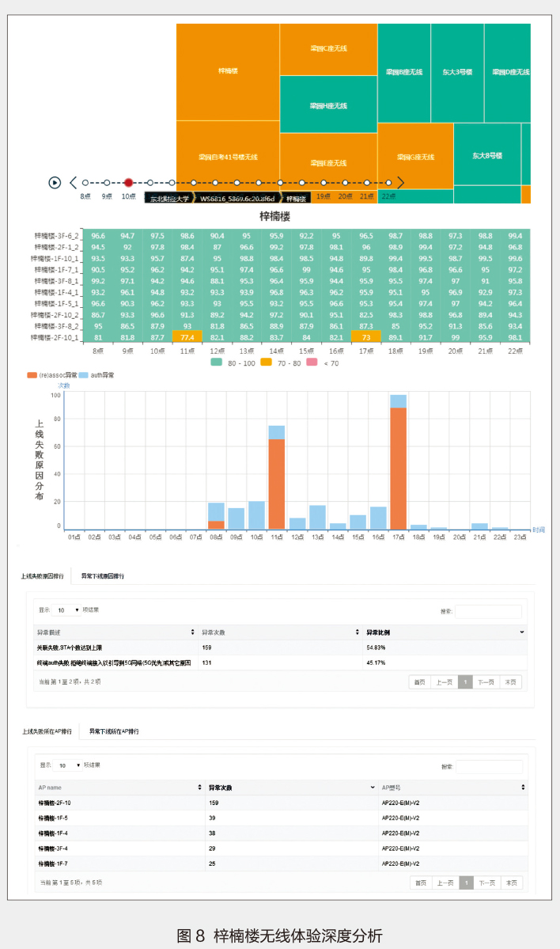Click 首页 in failure-reason table pagination
Screen dimensions: 560x949
pyautogui.click(x=420, y=682)
